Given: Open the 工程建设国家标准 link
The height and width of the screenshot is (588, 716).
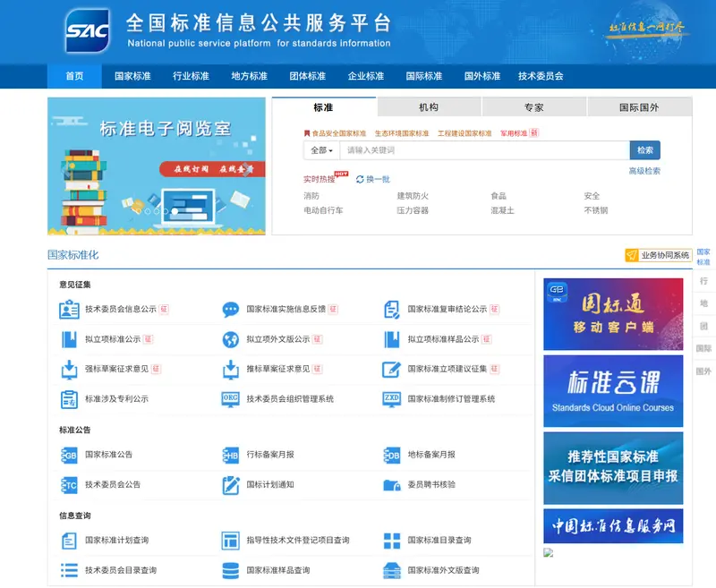Looking at the screenshot, I should coord(465,133).
